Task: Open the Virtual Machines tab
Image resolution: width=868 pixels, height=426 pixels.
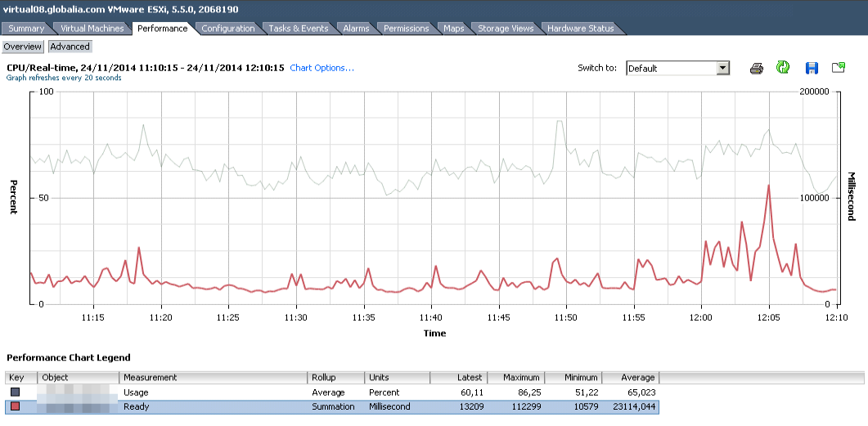Action: [92, 29]
